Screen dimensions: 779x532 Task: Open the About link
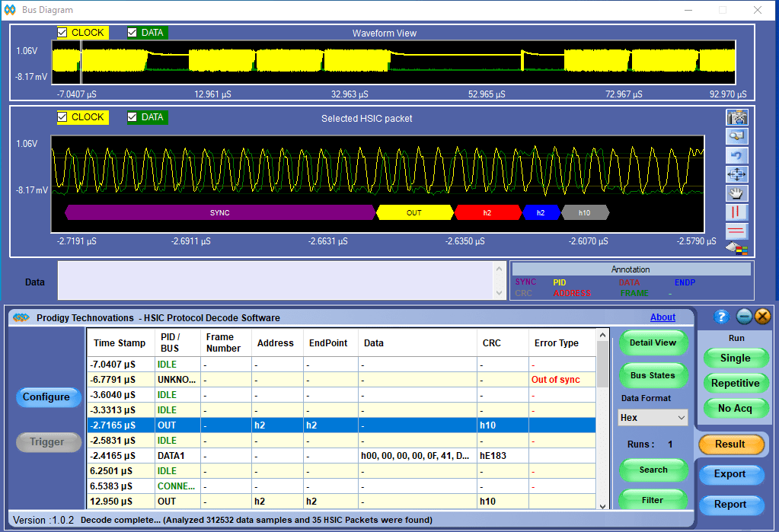662,317
